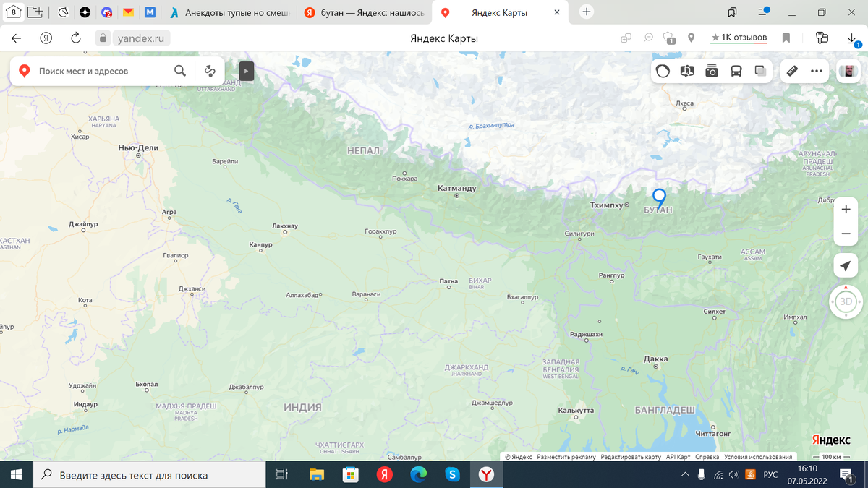Screen dimensions: 868x488
Task: Close the 'Яндекс Карты' tab
Action: tap(558, 12)
